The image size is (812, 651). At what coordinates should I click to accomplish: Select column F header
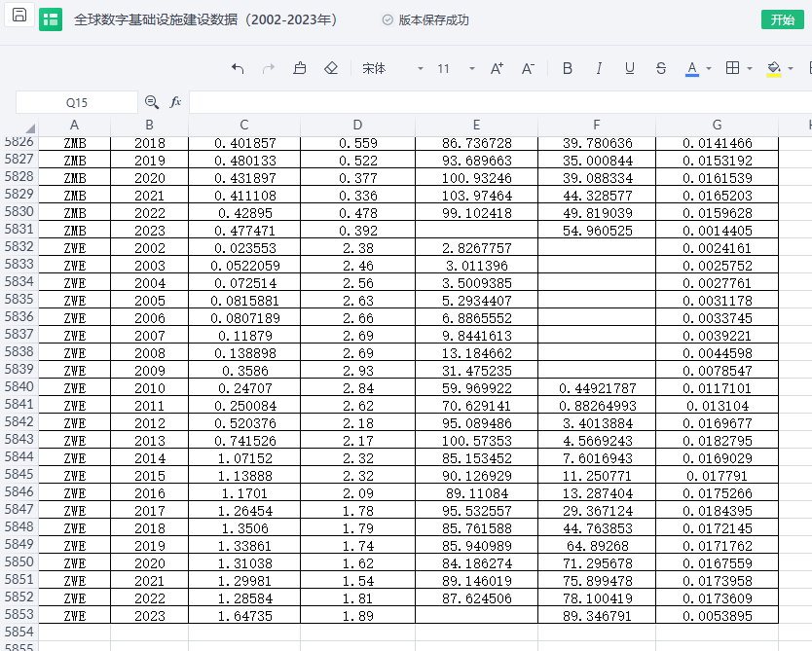pos(597,125)
